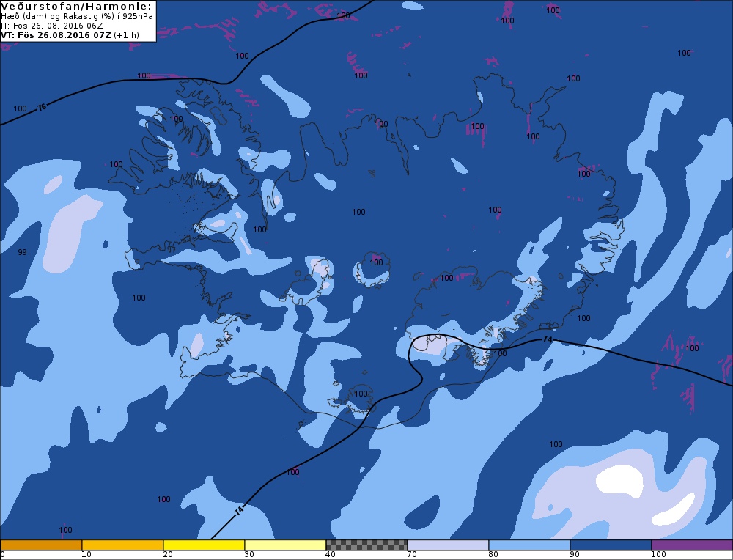Click the bright yellow 20–30 legend swatch

204,545
